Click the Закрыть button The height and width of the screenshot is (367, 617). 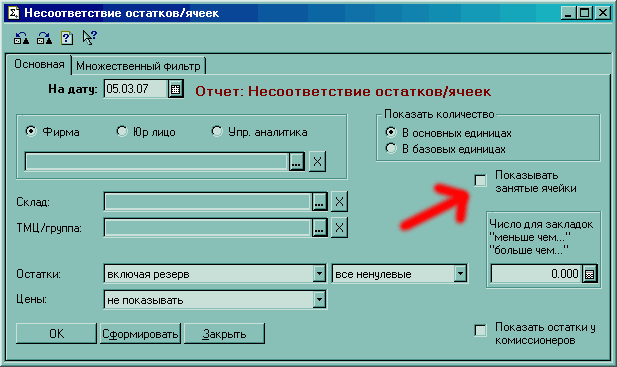tap(224, 334)
